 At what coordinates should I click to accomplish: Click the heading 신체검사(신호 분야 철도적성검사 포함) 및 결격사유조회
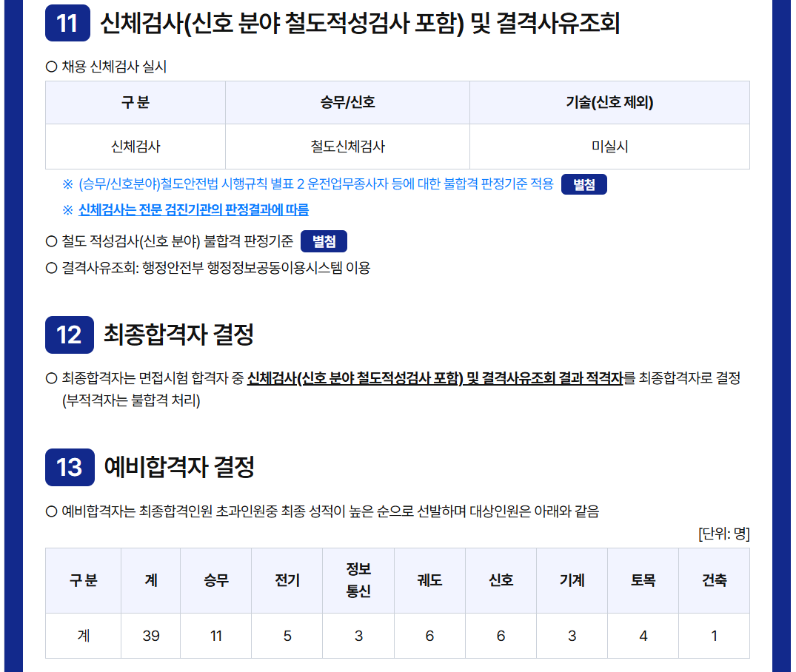tap(360, 24)
